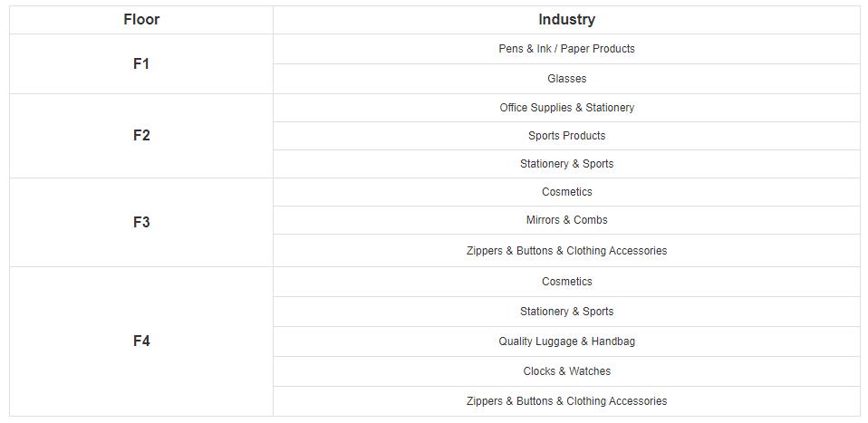The width and height of the screenshot is (868, 423).
Task: Select the Quality Luggage & Handbag row
Action: (566, 341)
